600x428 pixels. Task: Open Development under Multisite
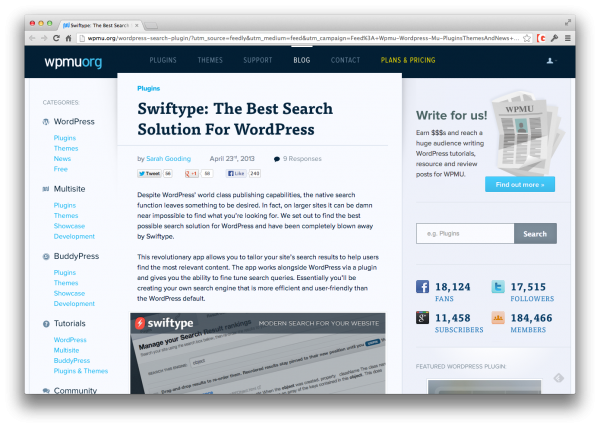pos(74,236)
